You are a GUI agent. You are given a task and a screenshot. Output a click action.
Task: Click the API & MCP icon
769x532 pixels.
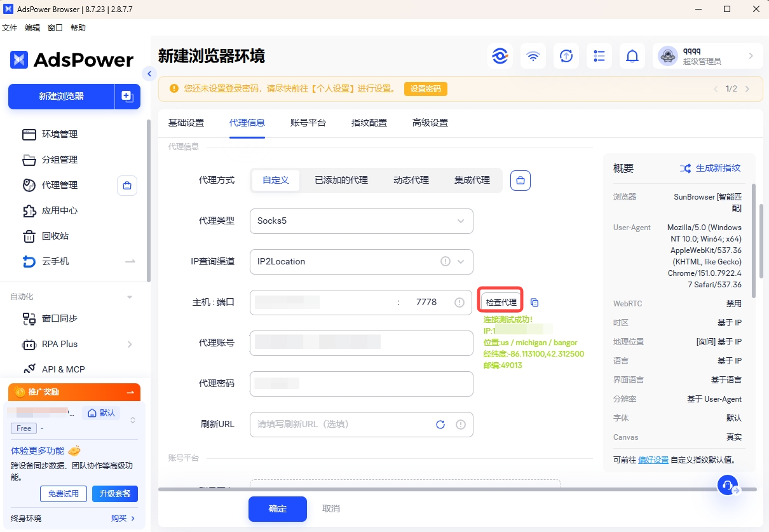coord(29,369)
